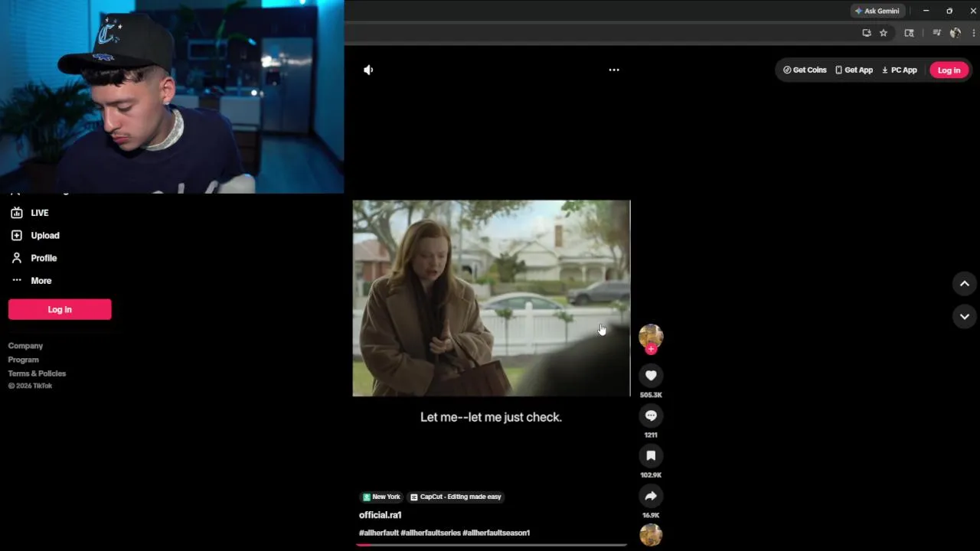
Task: Click the Upload plus icon in the sidebar
Action: click(17, 235)
